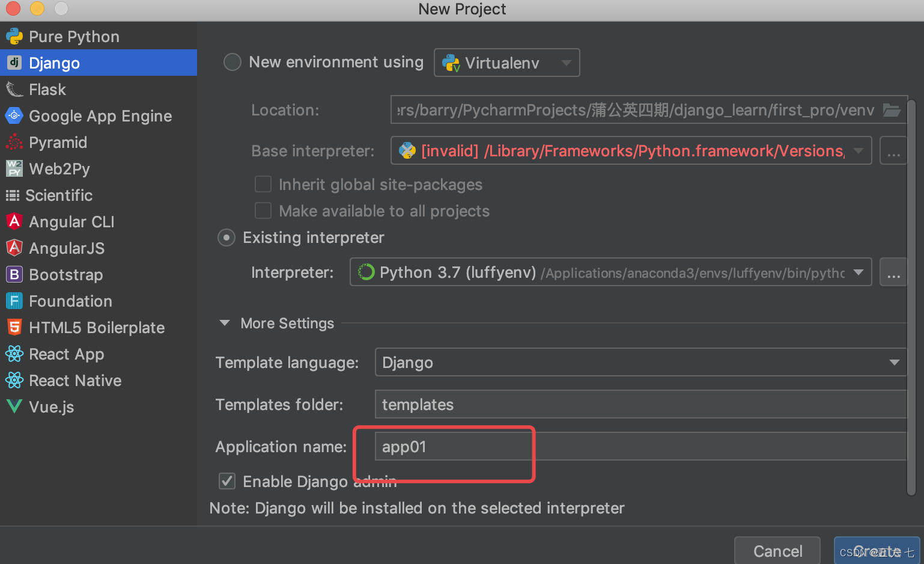The height and width of the screenshot is (564, 924).
Task: Select New environment using radio button
Action: (x=233, y=62)
